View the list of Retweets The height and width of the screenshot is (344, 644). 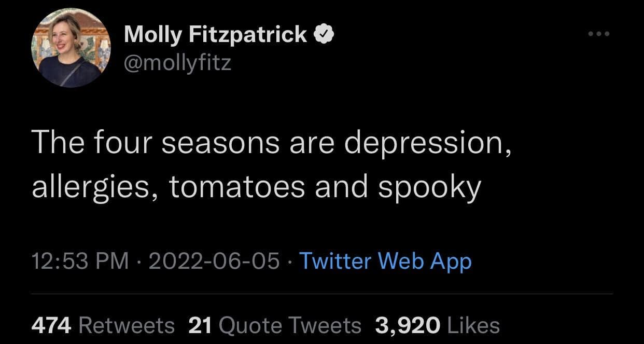126,325
